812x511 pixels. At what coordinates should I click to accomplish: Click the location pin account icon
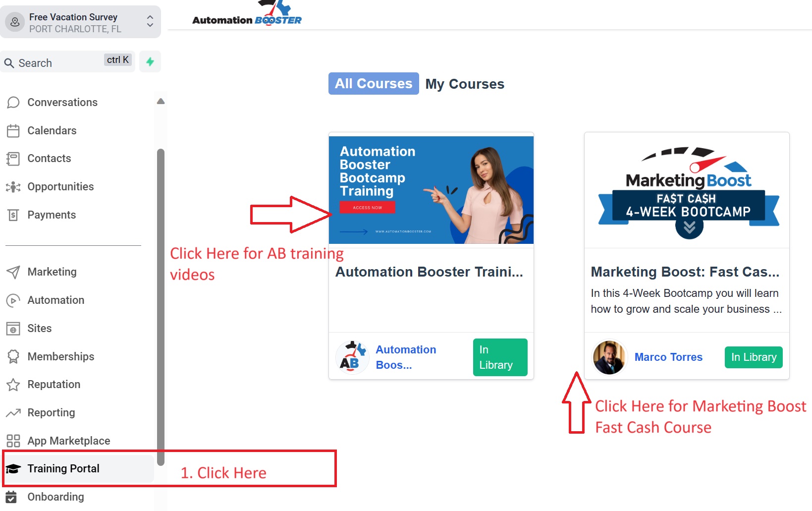[15, 22]
